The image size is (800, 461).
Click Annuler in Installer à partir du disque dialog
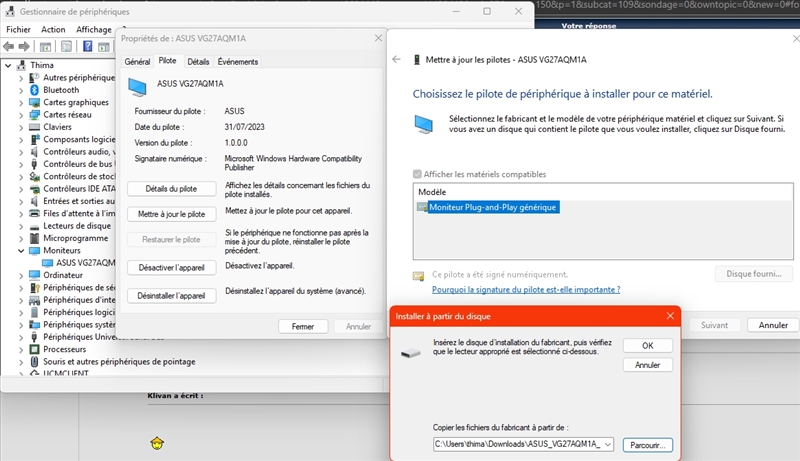pos(647,365)
